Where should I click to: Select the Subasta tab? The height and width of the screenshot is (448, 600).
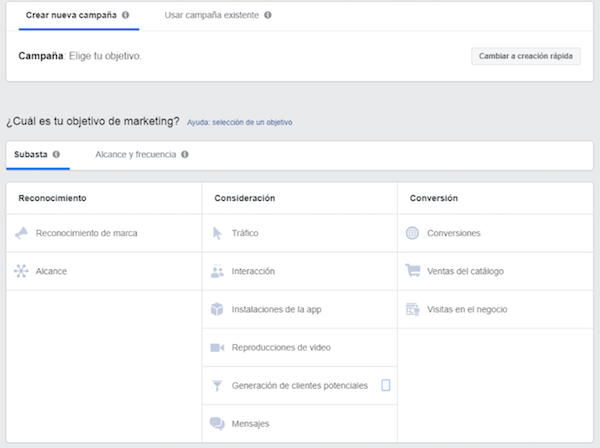pos(38,155)
